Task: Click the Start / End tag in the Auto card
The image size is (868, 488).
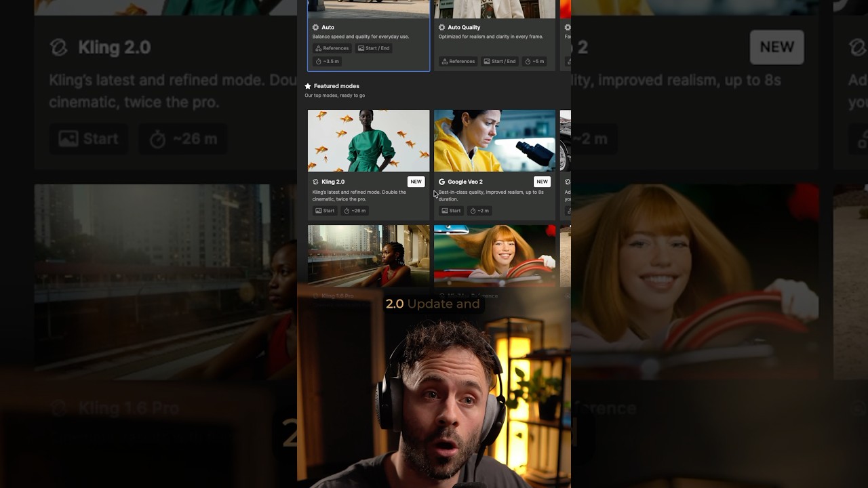Action: click(x=374, y=48)
